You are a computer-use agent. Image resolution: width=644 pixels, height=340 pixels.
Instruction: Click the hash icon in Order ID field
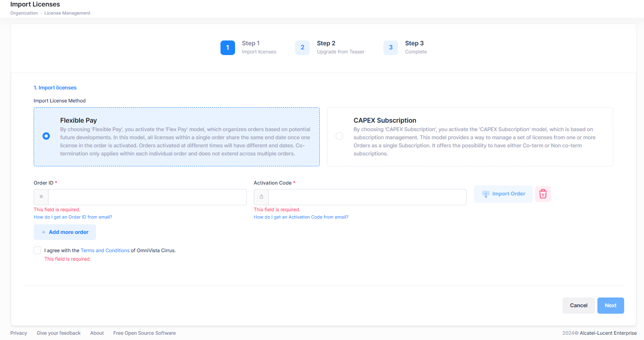tap(41, 197)
